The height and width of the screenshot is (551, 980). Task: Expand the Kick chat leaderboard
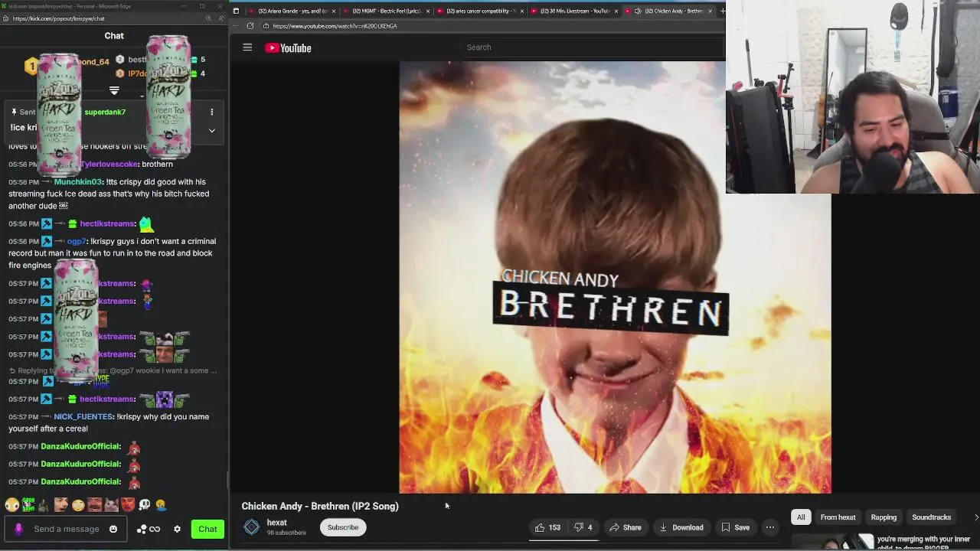tap(114, 90)
